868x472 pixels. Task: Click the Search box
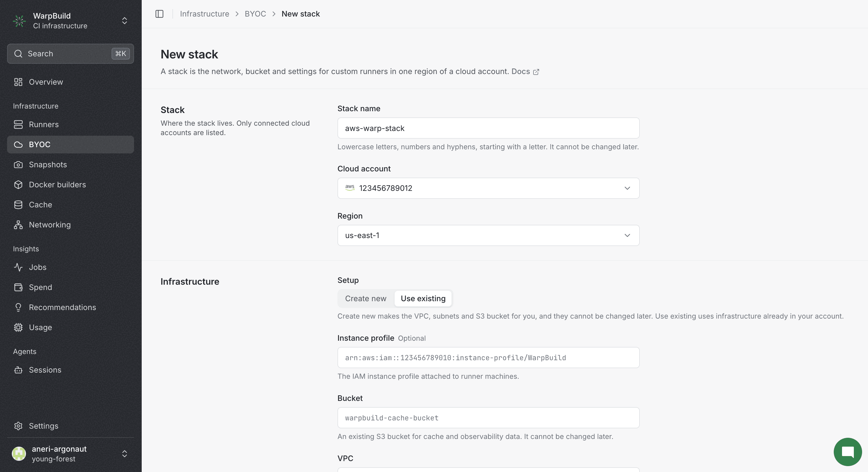71,53
